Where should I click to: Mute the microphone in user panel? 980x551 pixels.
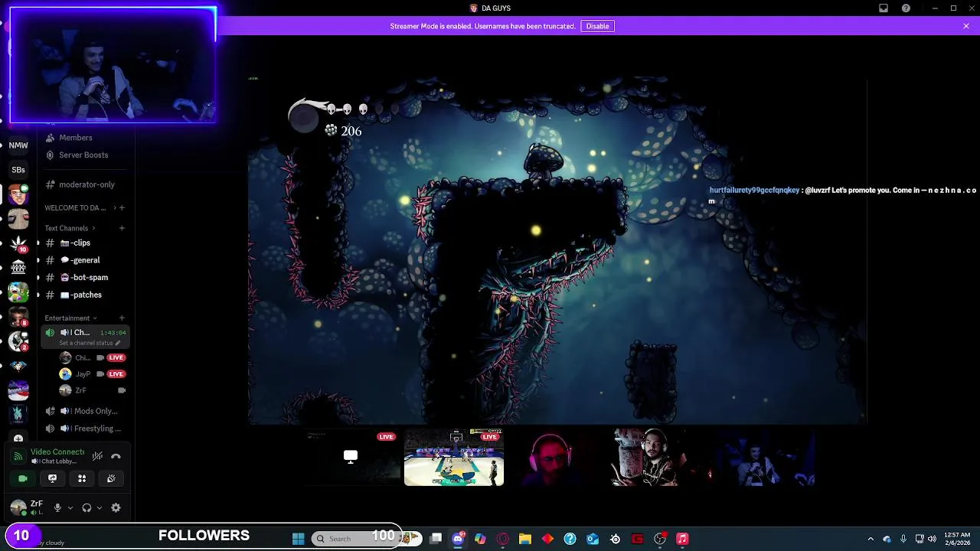click(x=57, y=507)
